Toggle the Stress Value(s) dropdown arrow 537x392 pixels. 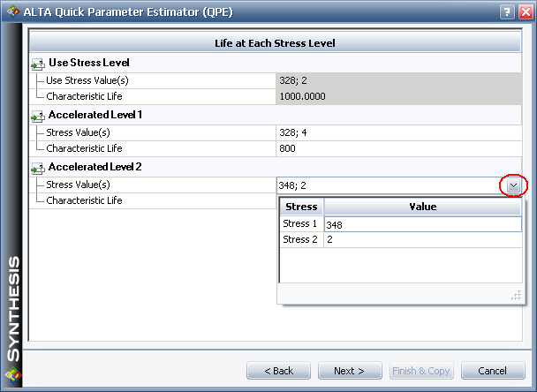(x=513, y=185)
